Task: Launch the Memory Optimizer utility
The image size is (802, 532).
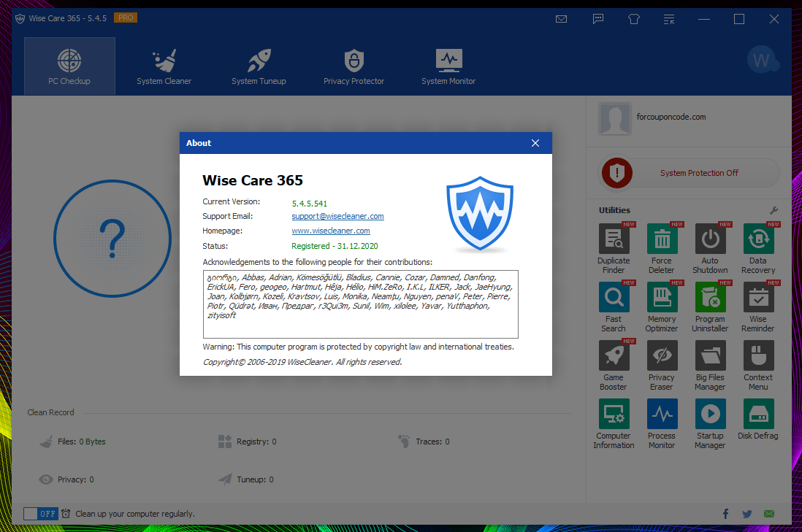Action: [662, 307]
